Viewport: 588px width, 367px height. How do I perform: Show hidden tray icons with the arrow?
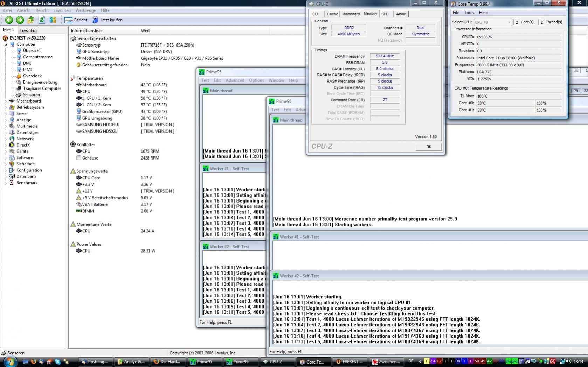[420, 361]
